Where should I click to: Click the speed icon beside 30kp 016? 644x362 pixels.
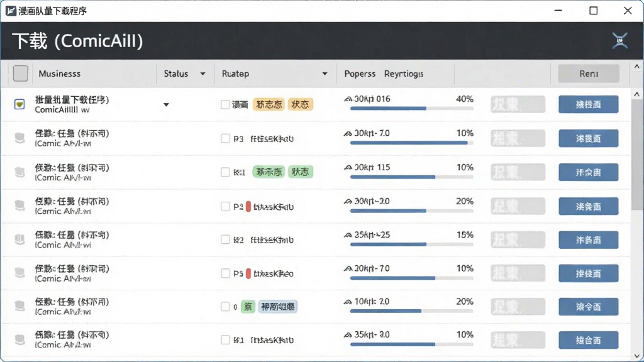click(x=348, y=99)
